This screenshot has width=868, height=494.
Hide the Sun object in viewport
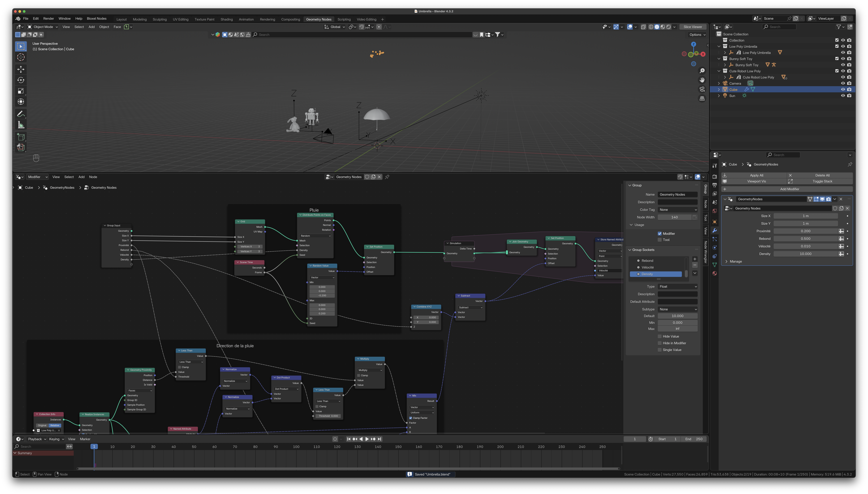pyautogui.click(x=843, y=96)
